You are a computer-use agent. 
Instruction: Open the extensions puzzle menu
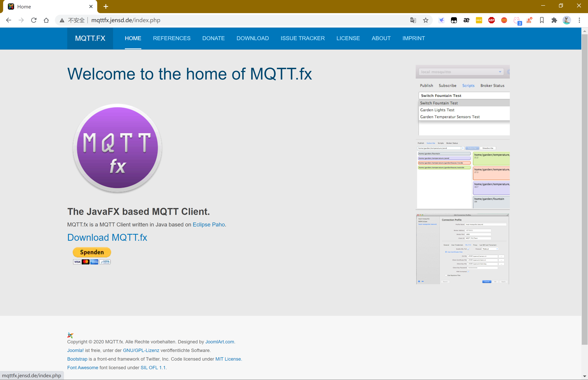click(554, 20)
